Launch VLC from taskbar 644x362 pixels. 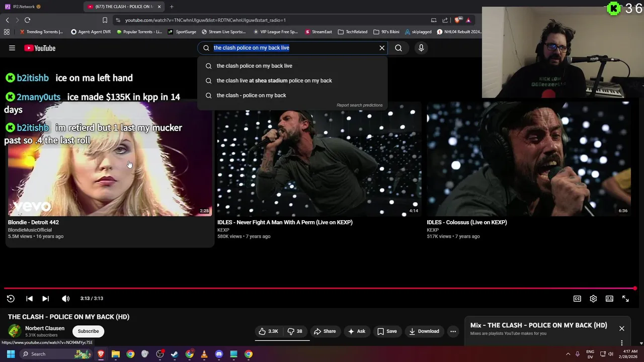pos(204,354)
